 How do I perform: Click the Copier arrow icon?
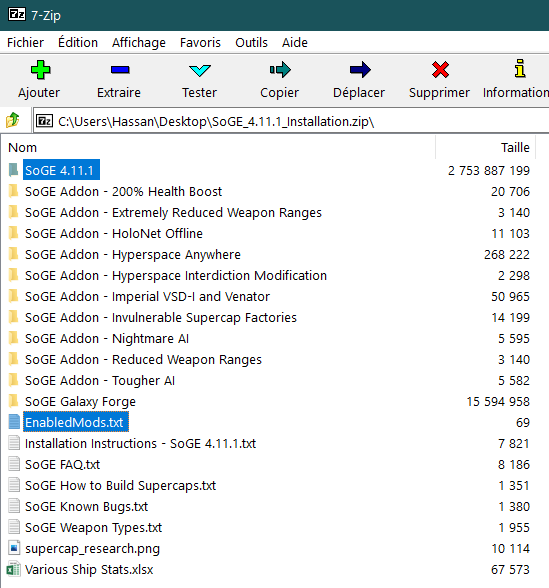click(280, 70)
